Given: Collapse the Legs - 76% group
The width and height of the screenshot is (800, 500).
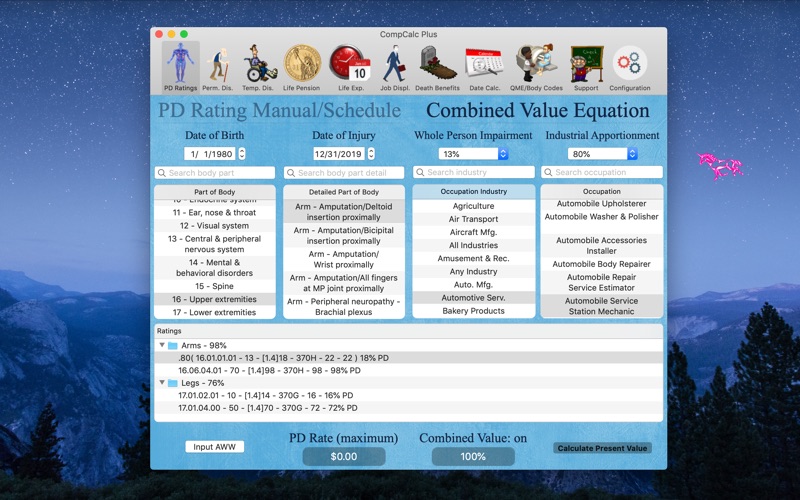Looking at the screenshot, I should pos(162,382).
